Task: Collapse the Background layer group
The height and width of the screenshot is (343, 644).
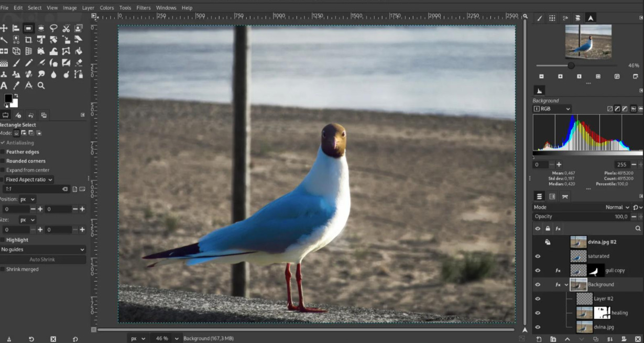Action: [x=566, y=285]
